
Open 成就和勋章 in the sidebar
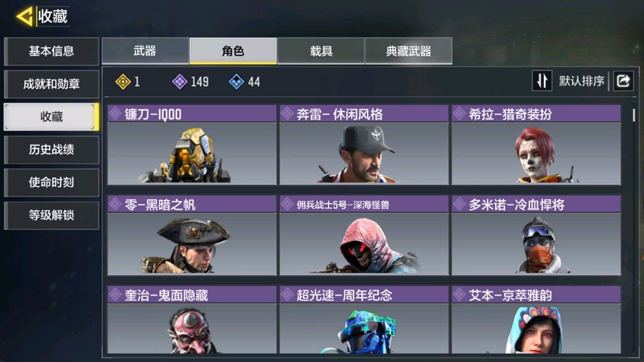point(51,84)
